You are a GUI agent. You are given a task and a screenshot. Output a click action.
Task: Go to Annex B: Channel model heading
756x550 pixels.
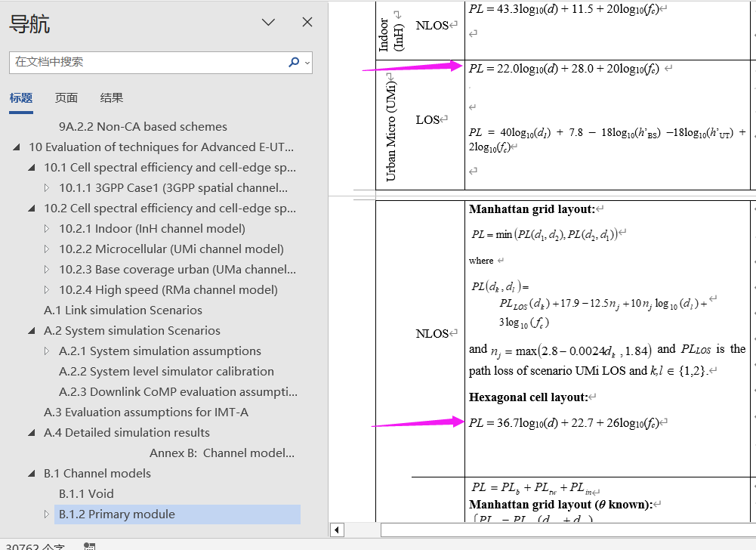point(222,453)
